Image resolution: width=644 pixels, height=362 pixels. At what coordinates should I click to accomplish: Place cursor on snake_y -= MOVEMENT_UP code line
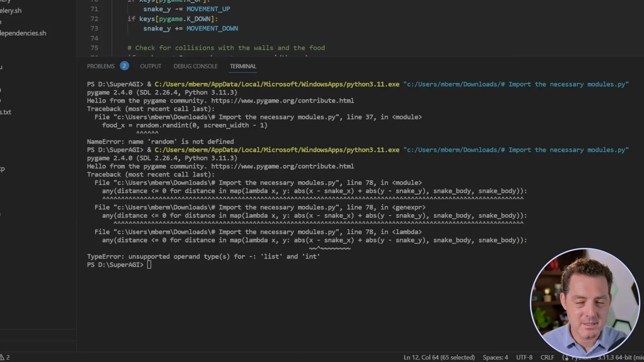[x=187, y=9]
